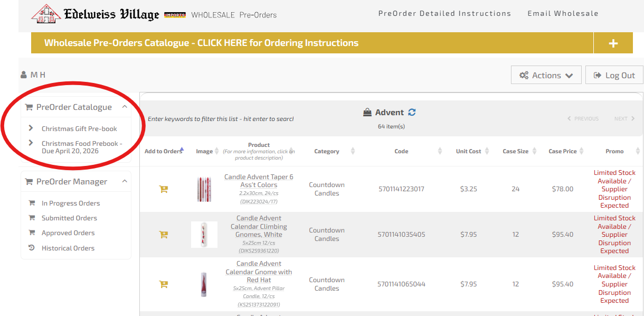Add Candle Advent Taper to orders

tap(164, 189)
